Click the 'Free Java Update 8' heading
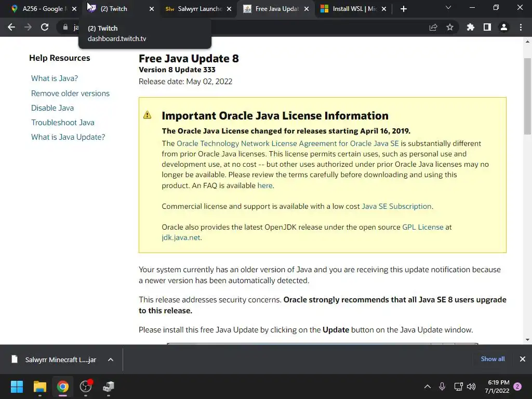Image resolution: width=532 pixels, height=399 pixels. (x=189, y=58)
